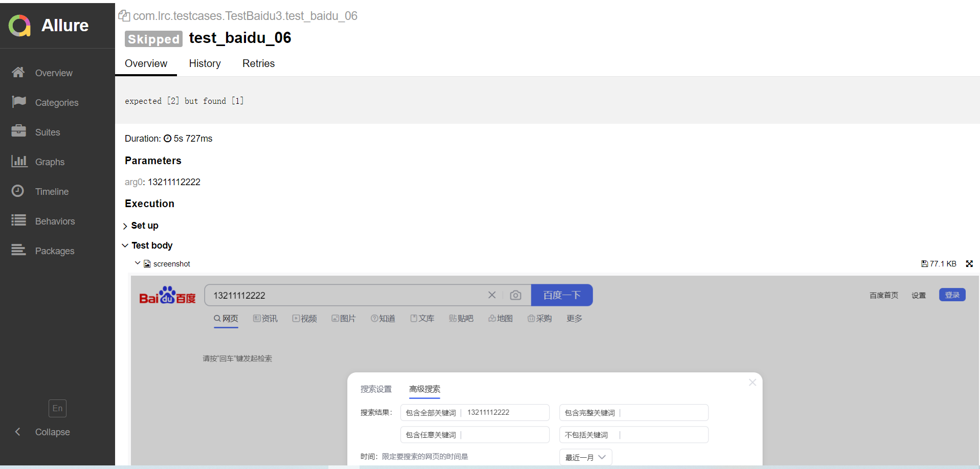Switch to the History tab
Image resolution: width=980 pixels, height=469 pixels.
205,63
